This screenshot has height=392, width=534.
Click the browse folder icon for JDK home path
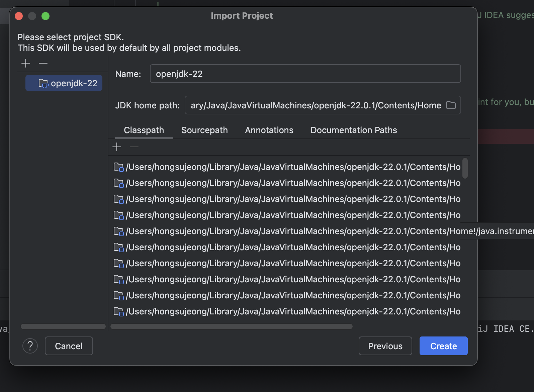(x=451, y=105)
